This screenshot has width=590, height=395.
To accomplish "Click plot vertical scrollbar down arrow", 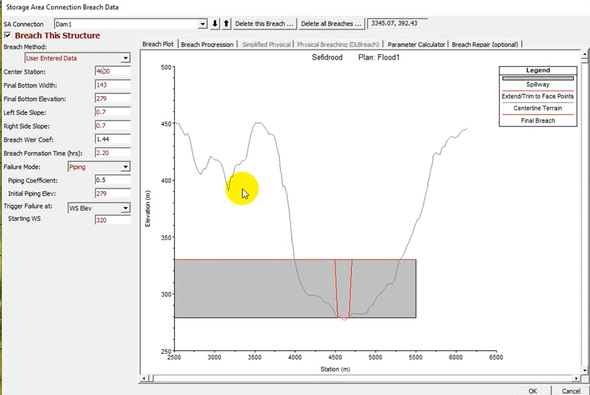I will (584, 370).
